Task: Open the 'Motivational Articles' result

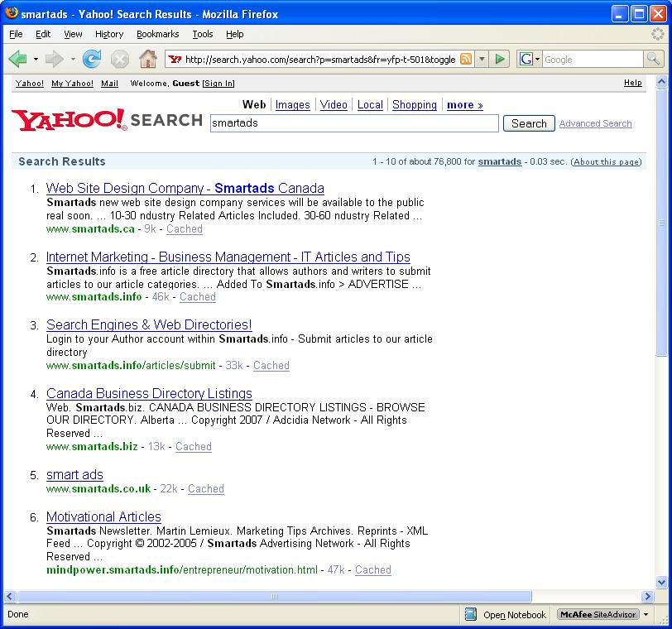Action: 103,516
